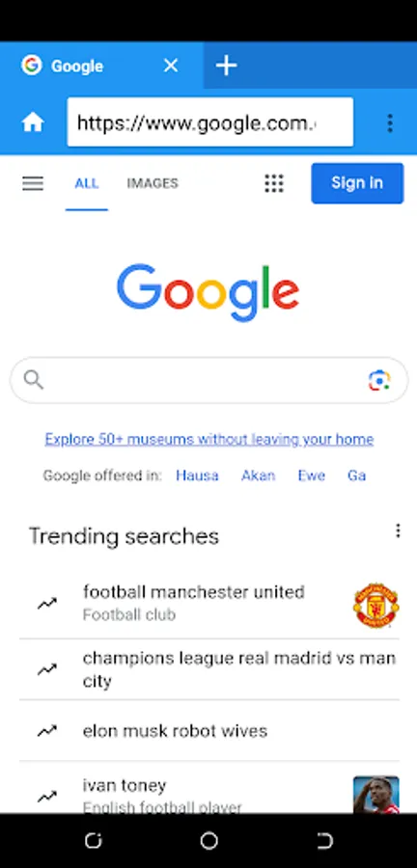
Task: Open Google hamburger menu
Action: 33,183
